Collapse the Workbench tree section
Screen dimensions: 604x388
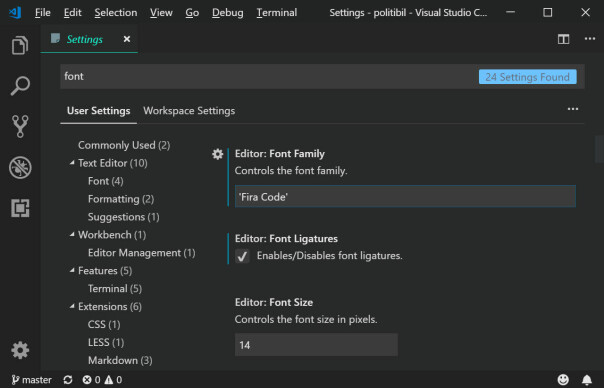[x=72, y=235]
